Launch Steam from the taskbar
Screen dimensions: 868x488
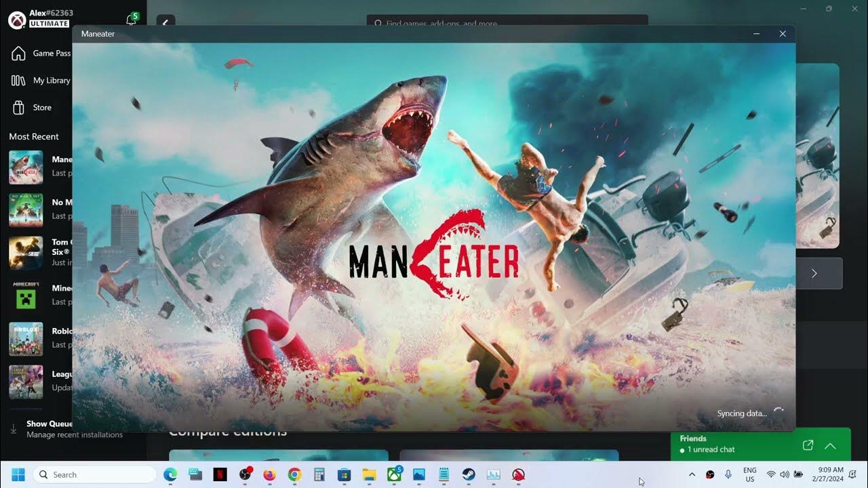469,474
